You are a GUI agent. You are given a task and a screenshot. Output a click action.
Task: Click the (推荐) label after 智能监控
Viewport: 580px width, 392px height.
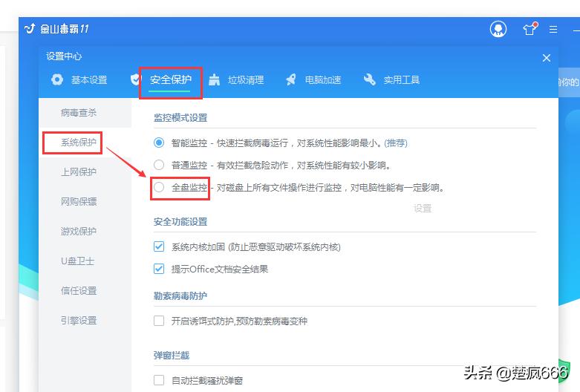click(396, 143)
